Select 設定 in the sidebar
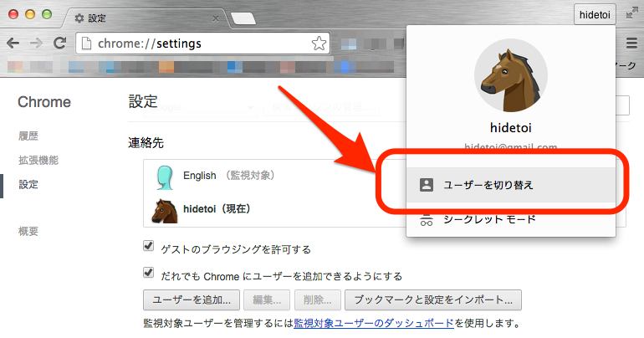The height and width of the screenshot is (338, 644). 28,184
